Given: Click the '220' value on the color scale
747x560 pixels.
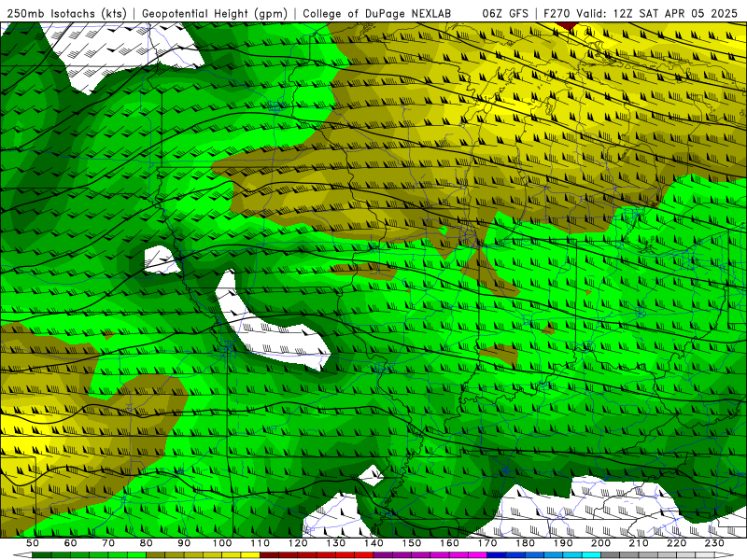Looking at the screenshot, I should [676, 543].
